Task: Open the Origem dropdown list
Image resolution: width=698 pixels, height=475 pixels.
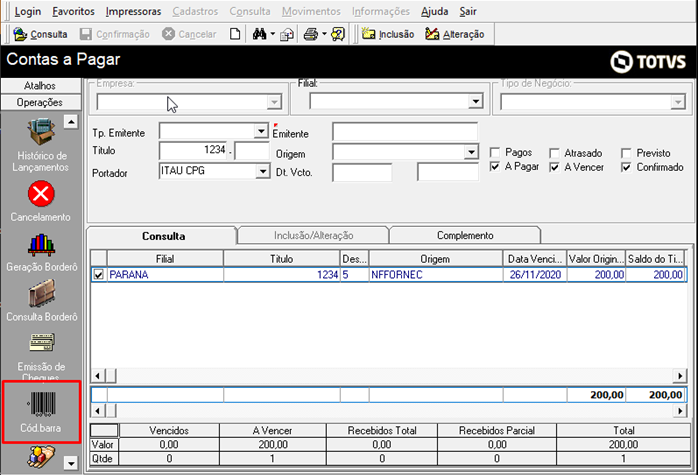Action: (471, 153)
